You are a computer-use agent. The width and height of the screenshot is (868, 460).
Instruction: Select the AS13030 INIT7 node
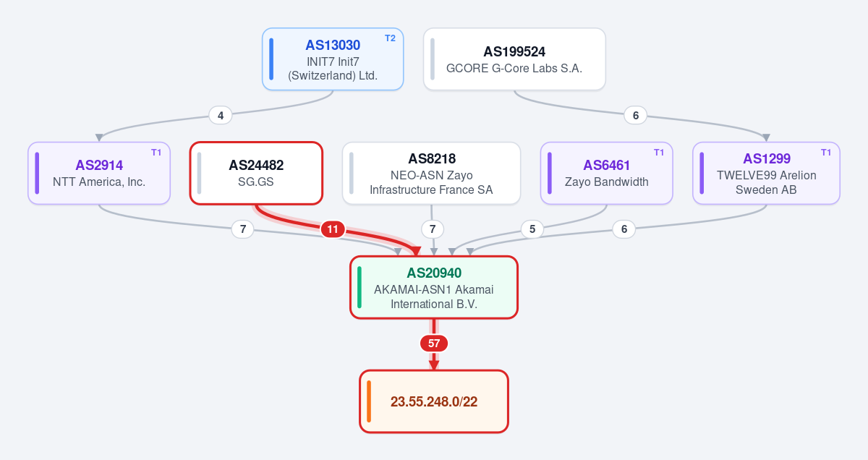(x=333, y=59)
